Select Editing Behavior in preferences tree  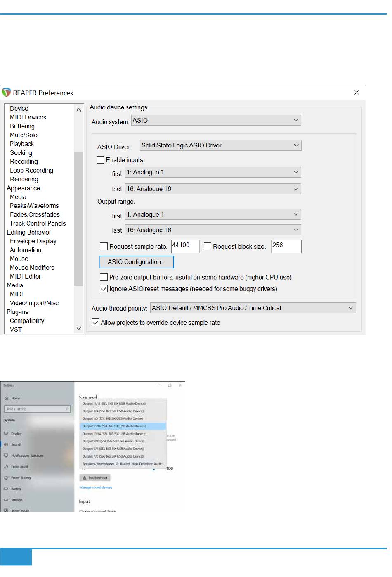[x=29, y=232]
